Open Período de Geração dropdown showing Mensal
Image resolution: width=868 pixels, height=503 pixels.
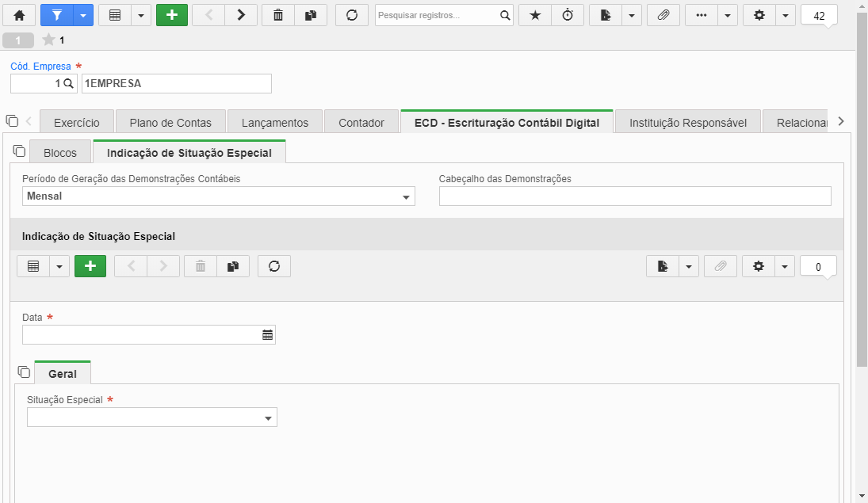pos(219,196)
